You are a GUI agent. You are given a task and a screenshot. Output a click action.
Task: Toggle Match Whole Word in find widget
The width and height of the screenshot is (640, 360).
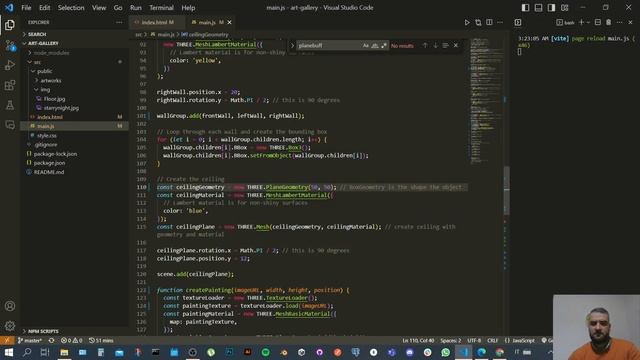[375, 46]
